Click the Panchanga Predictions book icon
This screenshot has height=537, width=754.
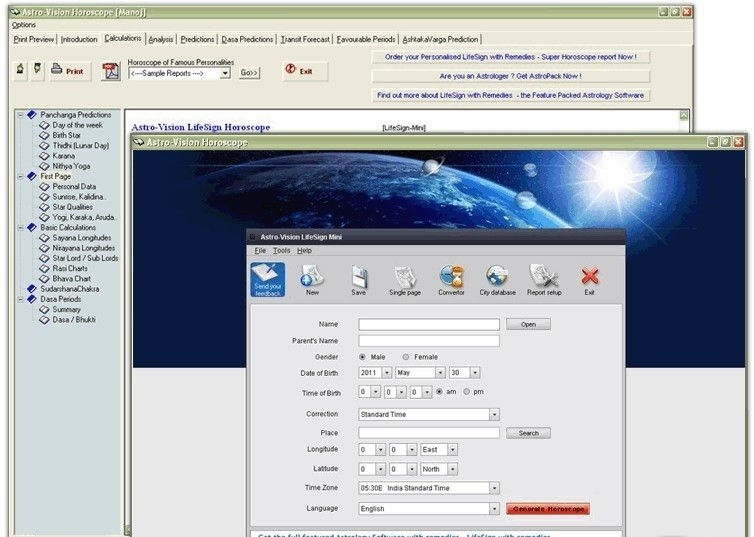click(x=32, y=114)
